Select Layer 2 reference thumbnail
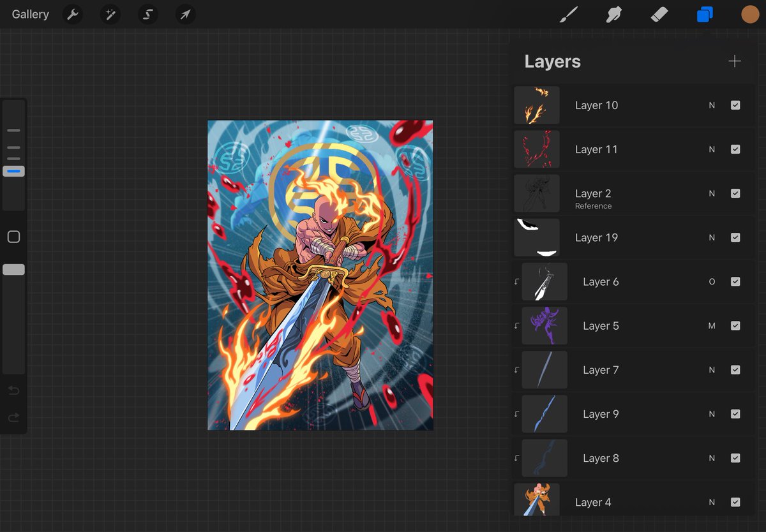Image resolution: width=766 pixels, height=532 pixels. 537,193
